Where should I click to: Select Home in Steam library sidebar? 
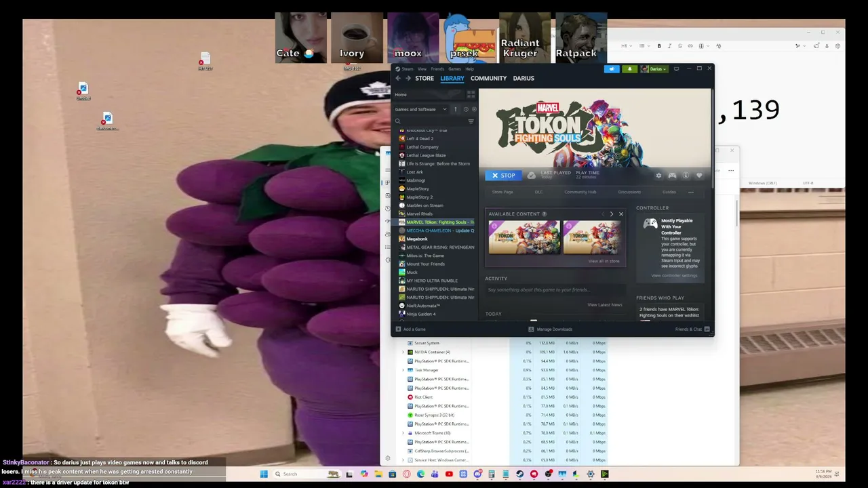pos(401,94)
